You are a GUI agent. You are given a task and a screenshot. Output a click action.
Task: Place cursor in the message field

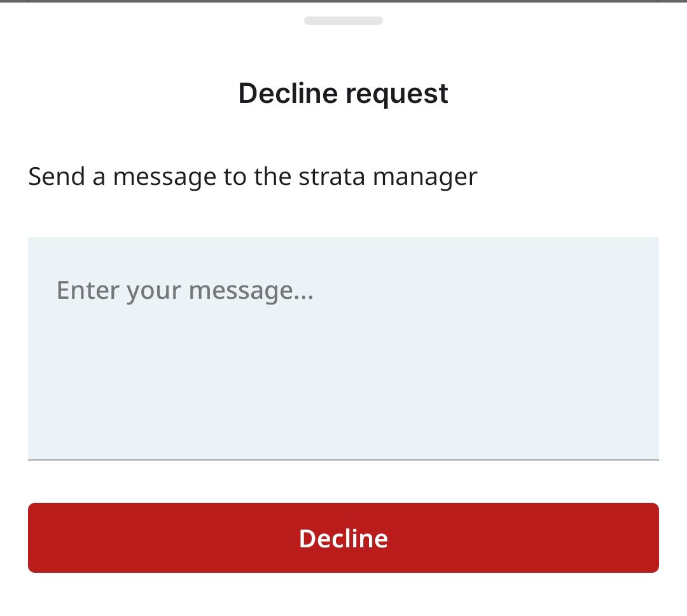[343, 348]
